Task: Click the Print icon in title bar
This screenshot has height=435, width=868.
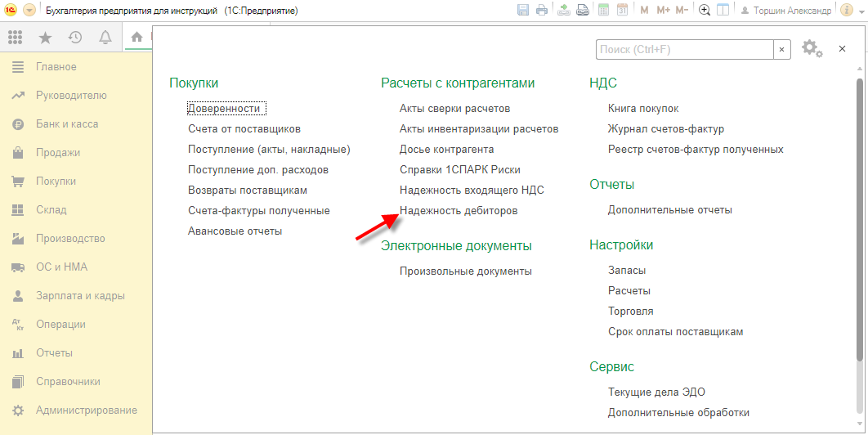Action: tap(541, 10)
